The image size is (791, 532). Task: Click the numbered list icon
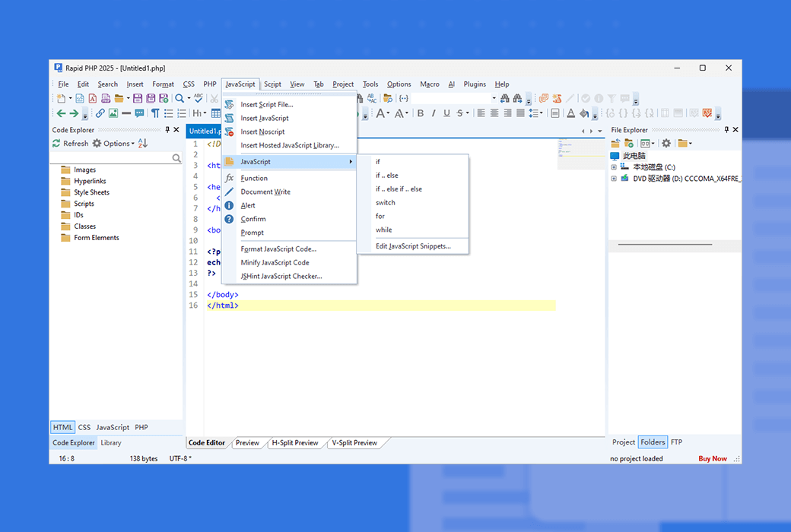pyautogui.click(x=182, y=113)
